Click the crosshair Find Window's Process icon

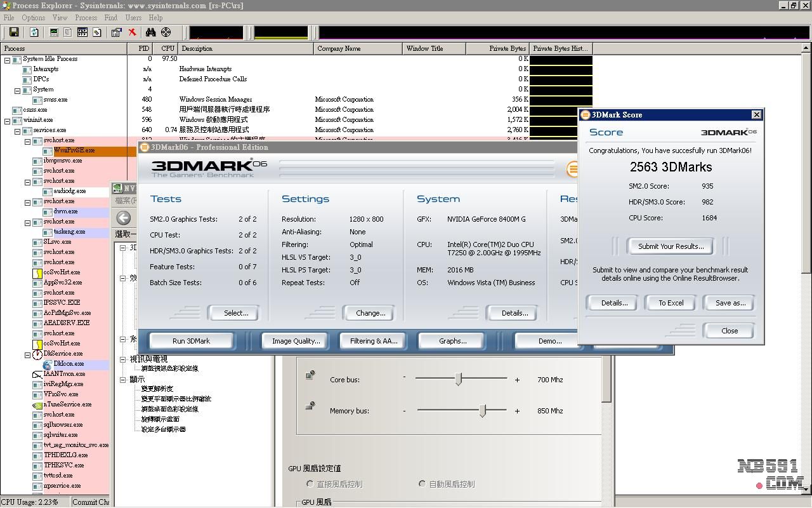[166, 32]
